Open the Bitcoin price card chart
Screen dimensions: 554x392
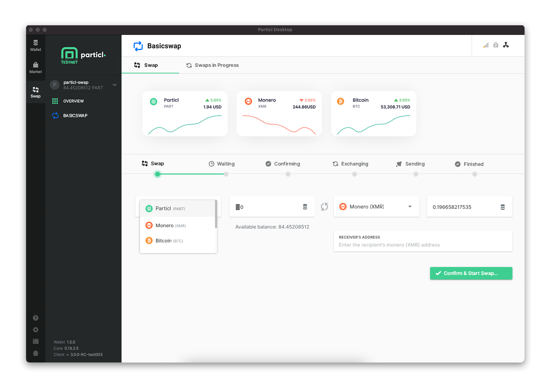pos(374,125)
